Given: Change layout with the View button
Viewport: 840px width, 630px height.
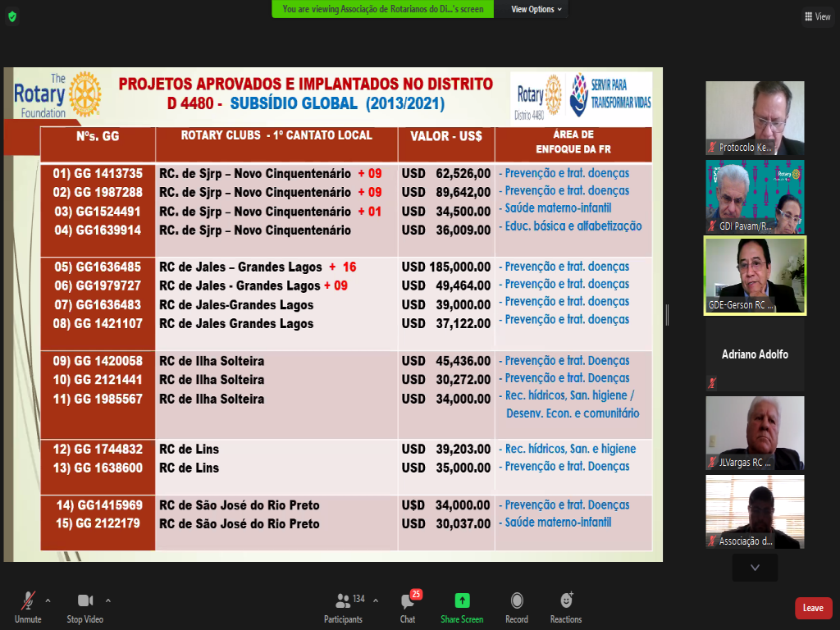Looking at the screenshot, I should click(818, 16).
